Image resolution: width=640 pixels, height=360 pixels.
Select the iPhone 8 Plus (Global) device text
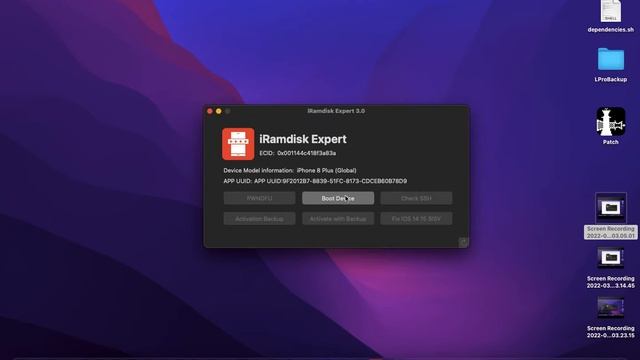click(327, 171)
